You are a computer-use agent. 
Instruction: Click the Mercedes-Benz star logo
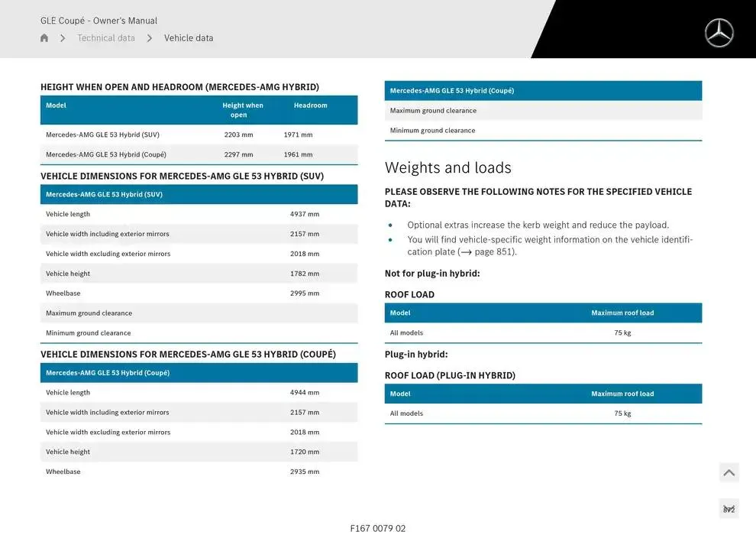[x=719, y=33]
